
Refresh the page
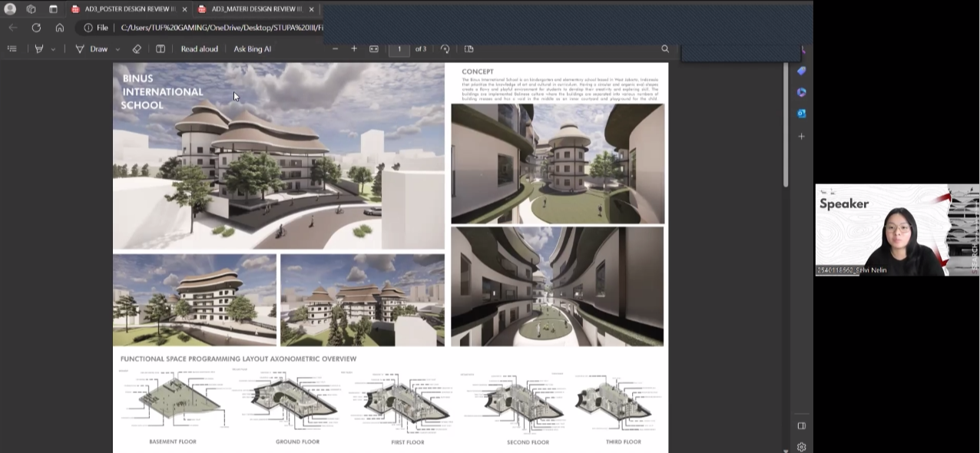36,28
